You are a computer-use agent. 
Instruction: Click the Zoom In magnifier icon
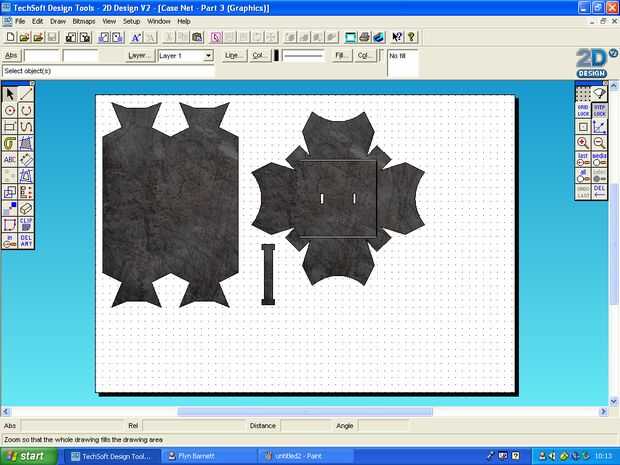coord(583,142)
